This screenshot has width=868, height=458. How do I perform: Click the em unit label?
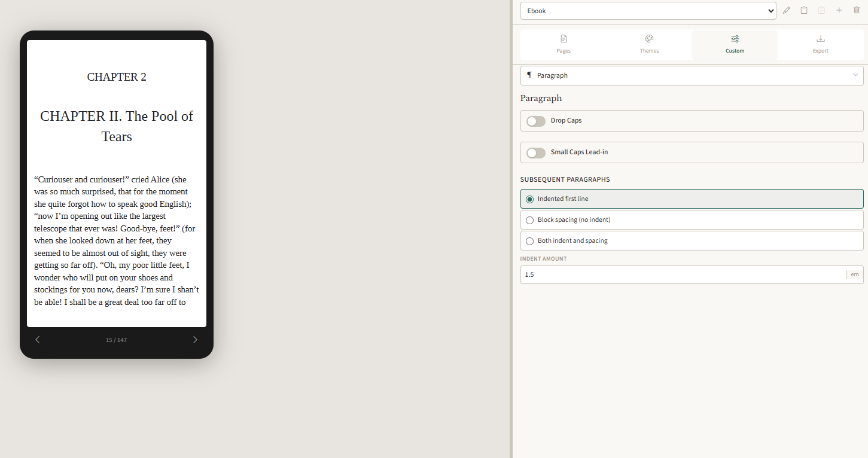tap(854, 274)
